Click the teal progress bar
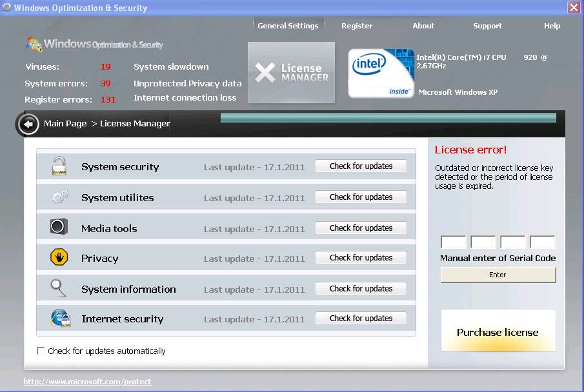The image size is (584, 392). [388, 117]
